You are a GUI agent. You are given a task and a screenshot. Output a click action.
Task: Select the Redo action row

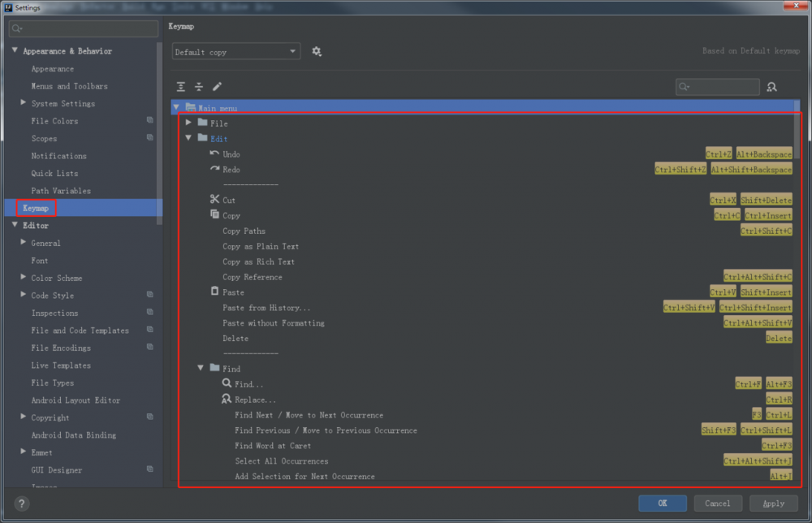486,170
